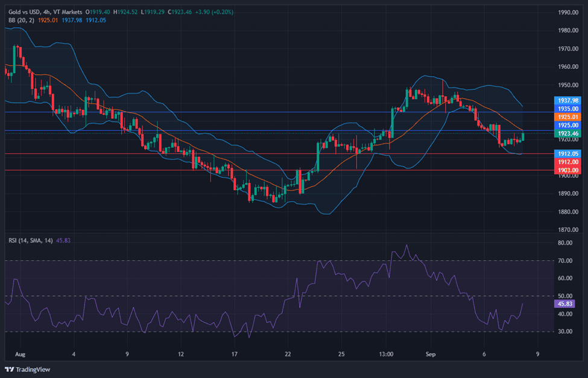
Task: Click the red 1912.00 support level label
Action: (567, 162)
